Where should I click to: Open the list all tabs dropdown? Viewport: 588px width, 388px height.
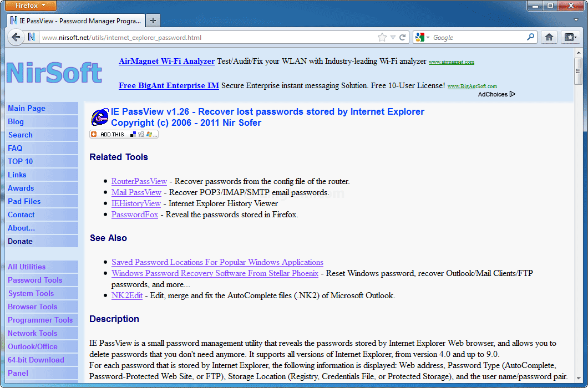click(576, 20)
